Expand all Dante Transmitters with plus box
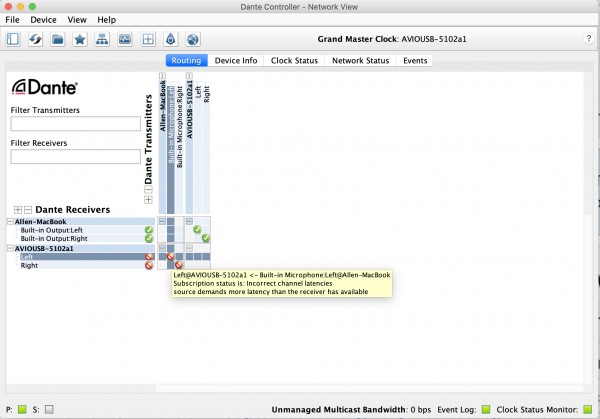 (x=148, y=200)
